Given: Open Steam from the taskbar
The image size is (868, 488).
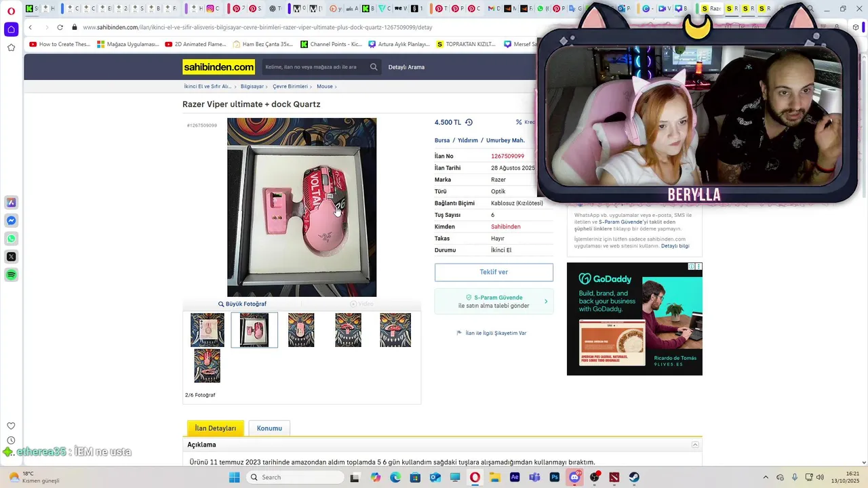Looking at the screenshot, I should point(634,477).
